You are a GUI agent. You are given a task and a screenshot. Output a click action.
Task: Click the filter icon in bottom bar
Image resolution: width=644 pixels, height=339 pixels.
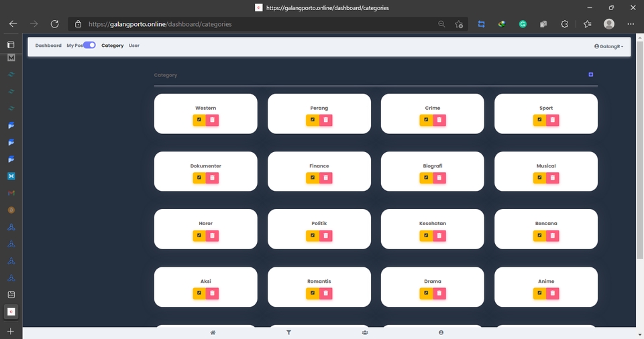click(x=288, y=332)
